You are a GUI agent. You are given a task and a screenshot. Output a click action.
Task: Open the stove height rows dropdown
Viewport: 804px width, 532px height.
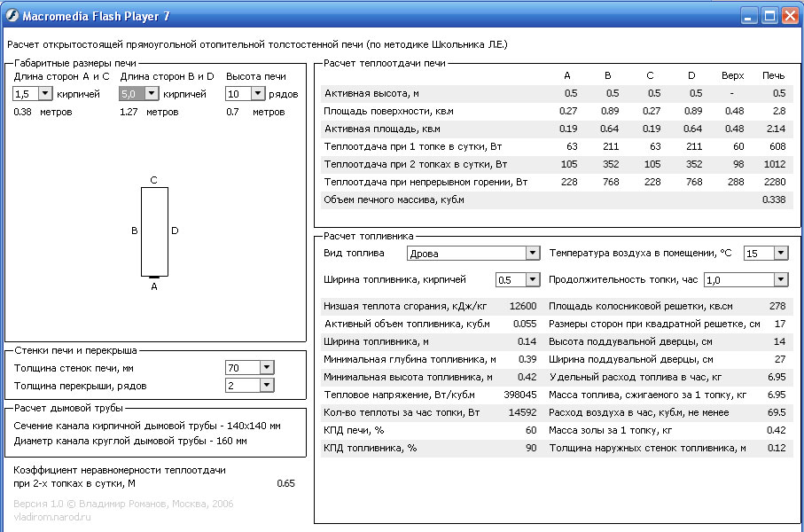pyautogui.click(x=258, y=93)
